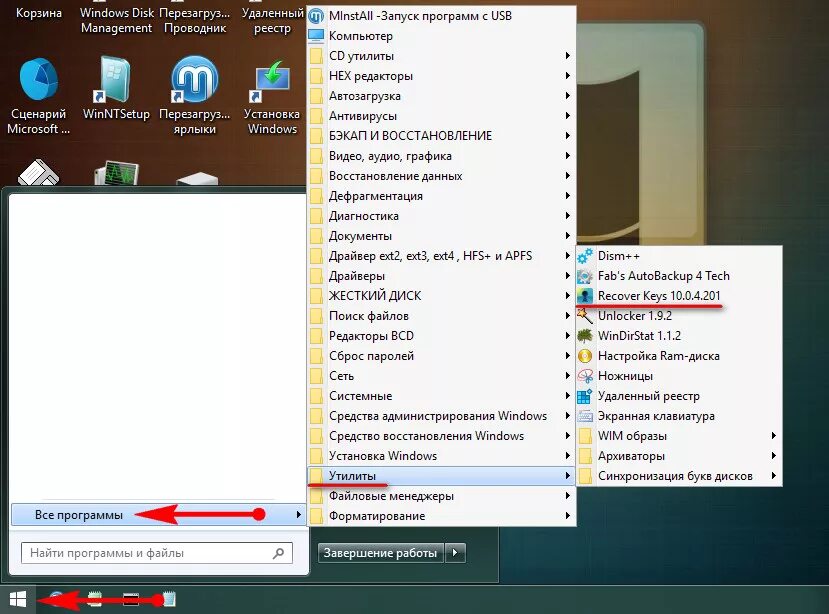Open Драйверы menu folder
Screen dimensions: 829x614
click(441, 276)
